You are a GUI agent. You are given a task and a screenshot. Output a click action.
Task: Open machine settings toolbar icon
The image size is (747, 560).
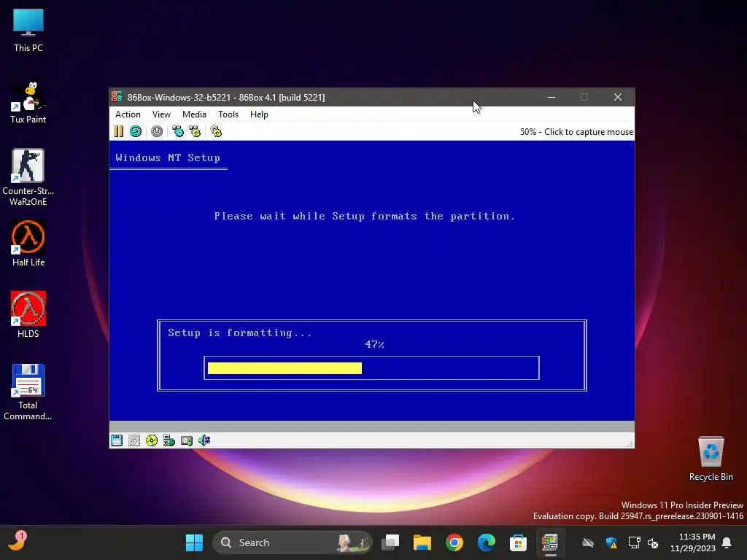(x=216, y=131)
